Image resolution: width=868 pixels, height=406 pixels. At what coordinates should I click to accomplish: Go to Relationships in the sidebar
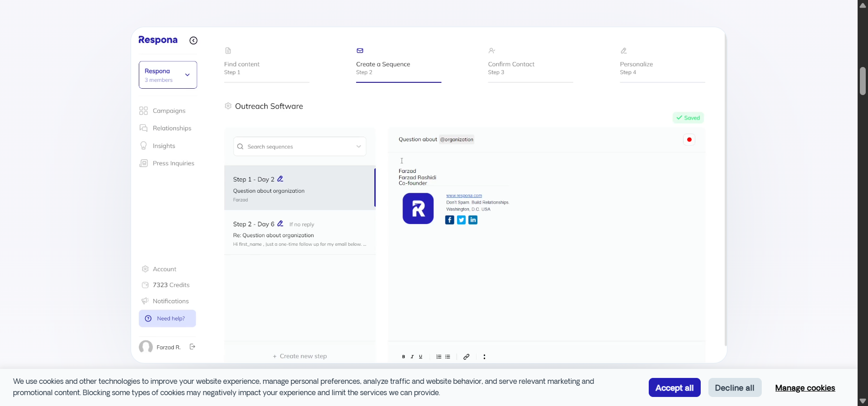coord(172,129)
